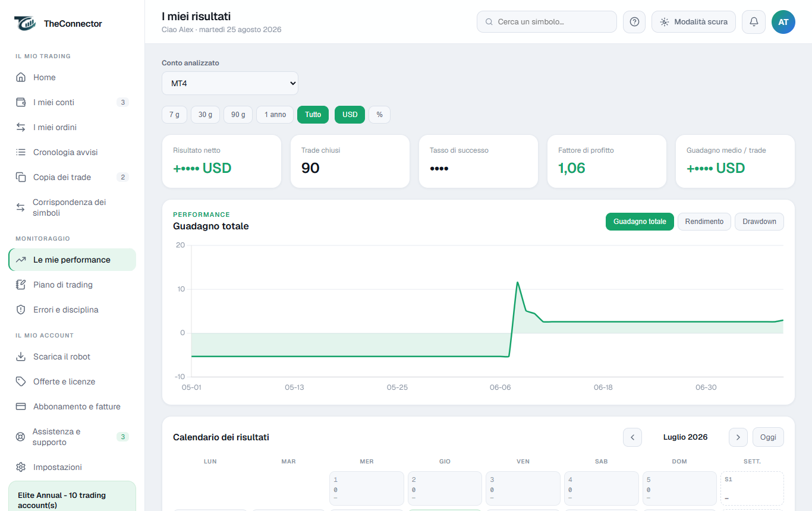
Task: Show the Rendimento chart tab
Action: pyautogui.click(x=704, y=222)
